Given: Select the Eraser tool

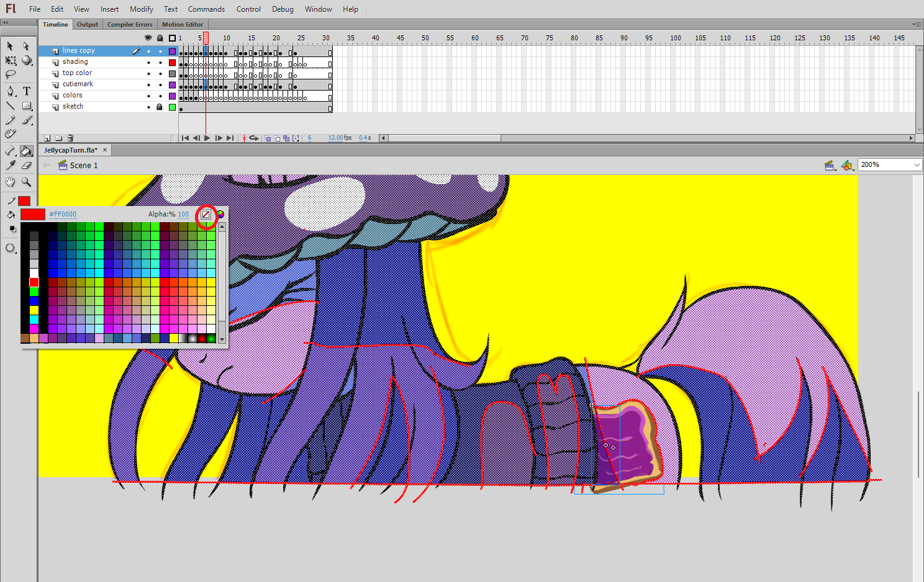Looking at the screenshot, I should 27,165.
